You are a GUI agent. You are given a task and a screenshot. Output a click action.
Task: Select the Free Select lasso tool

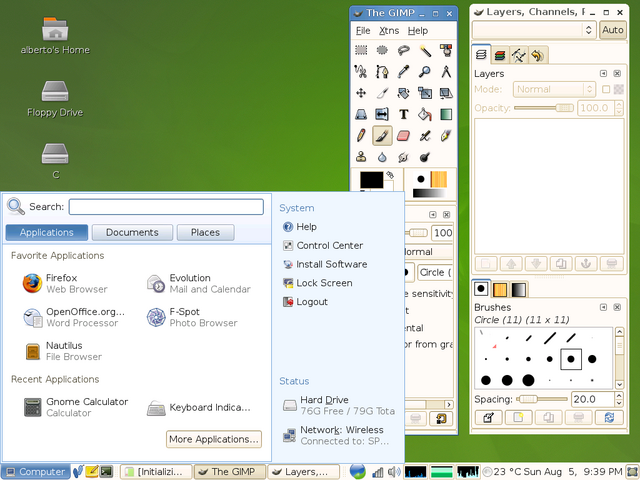tap(403, 51)
